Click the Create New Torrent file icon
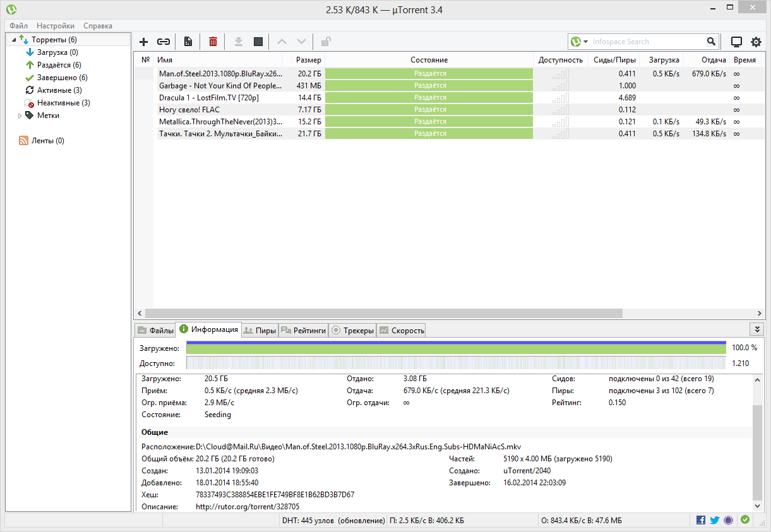 188,42
